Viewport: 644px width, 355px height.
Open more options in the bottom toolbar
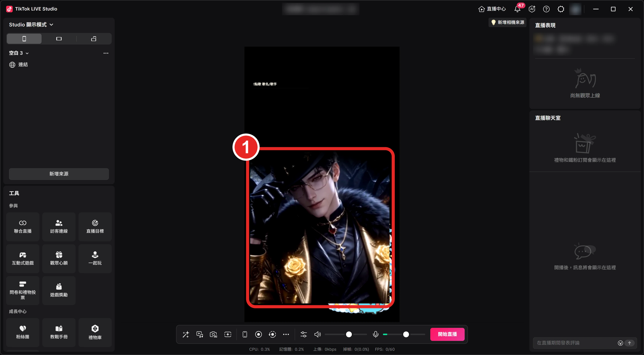(286, 335)
